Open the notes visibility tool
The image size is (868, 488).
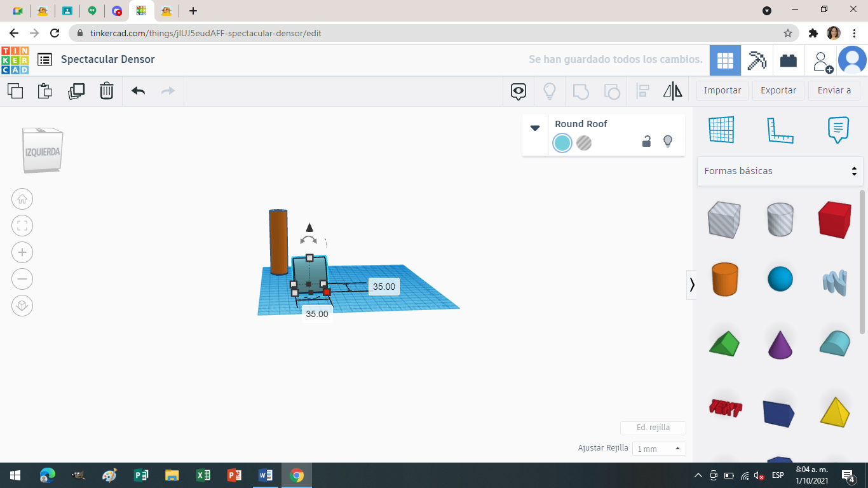[519, 91]
